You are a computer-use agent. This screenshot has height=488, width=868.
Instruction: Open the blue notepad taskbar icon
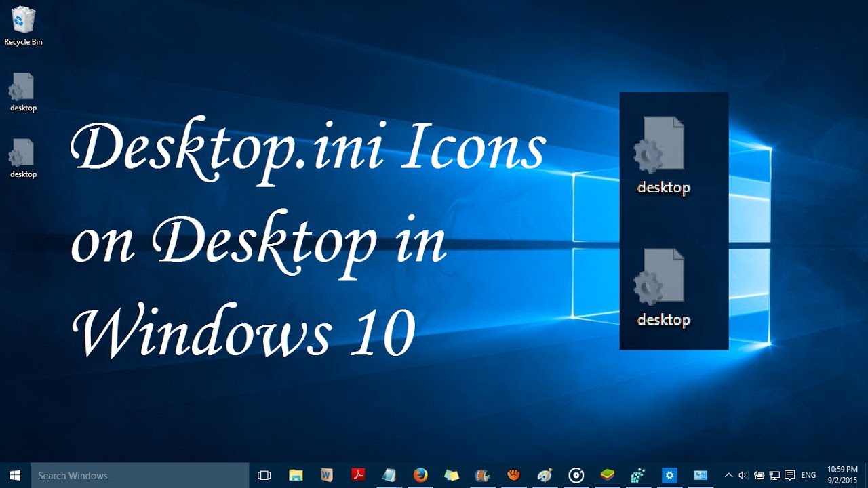point(389,475)
